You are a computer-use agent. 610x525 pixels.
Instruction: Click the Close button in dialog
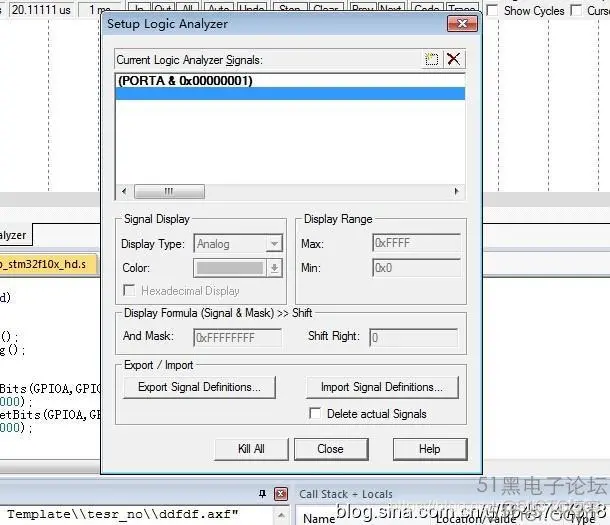point(331,449)
